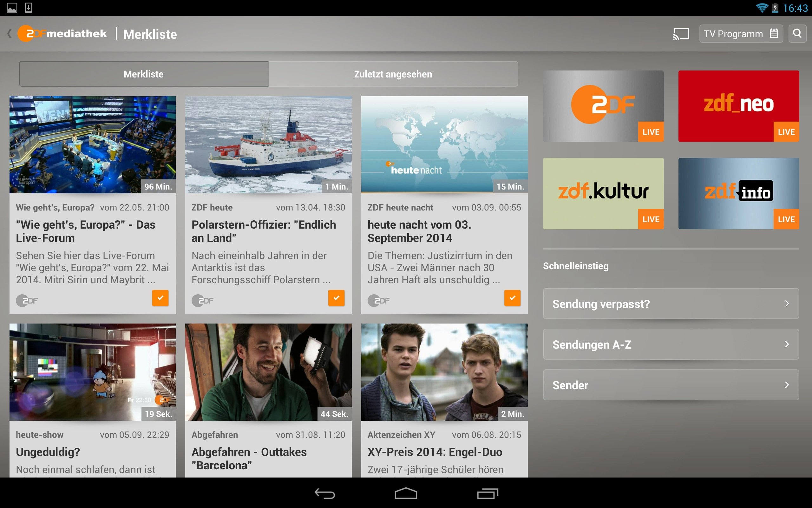812x508 pixels.
Task: Open the XY-Preis Engel-Duo thumbnail
Action: [444, 372]
